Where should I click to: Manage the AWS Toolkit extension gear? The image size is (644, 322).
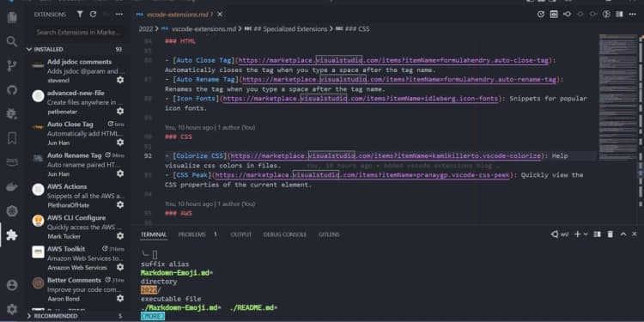pos(120,267)
